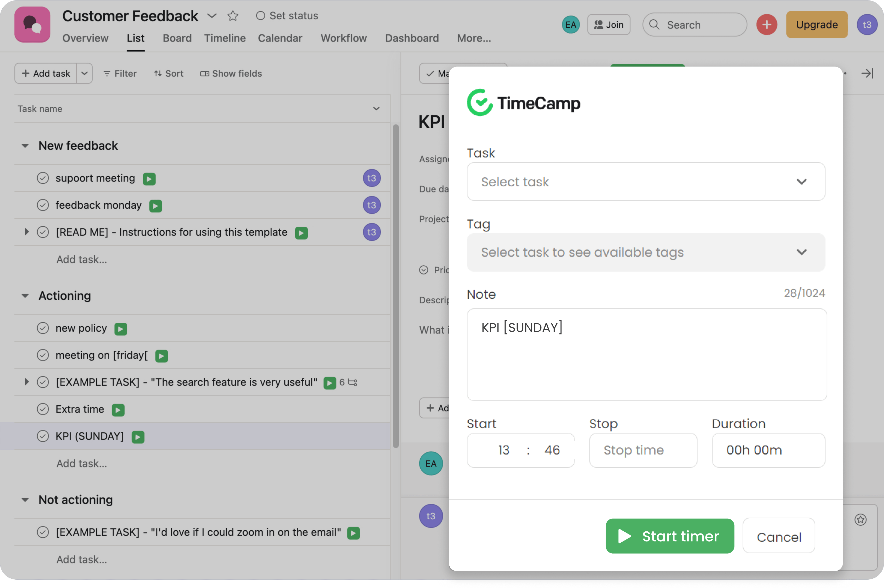Click t3 assignee avatar on supoort meeting
The width and height of the screenshot is (884, 588).
coord(371,178)
